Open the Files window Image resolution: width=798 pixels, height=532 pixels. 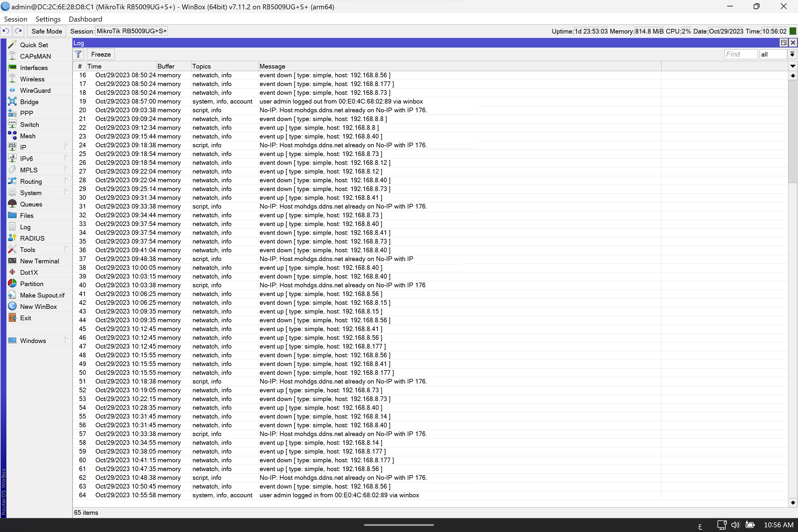point(26,215)
